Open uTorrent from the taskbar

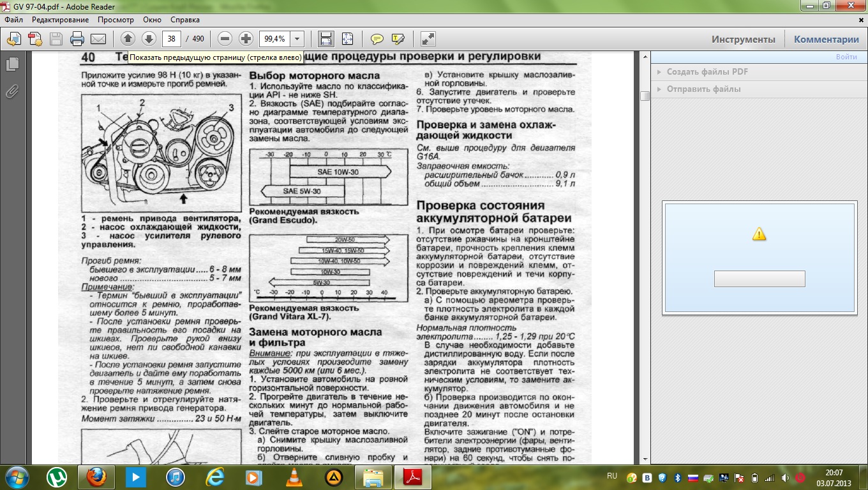[58, 477]
